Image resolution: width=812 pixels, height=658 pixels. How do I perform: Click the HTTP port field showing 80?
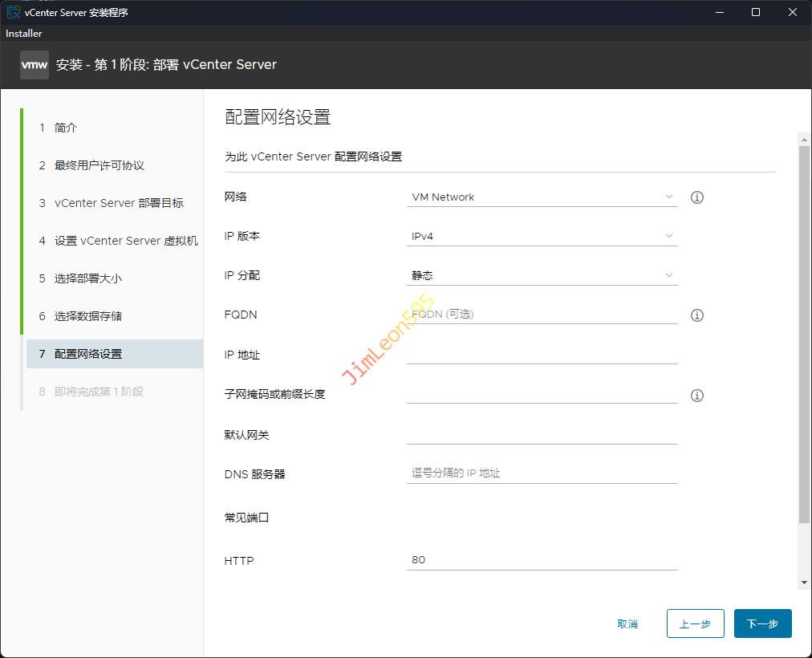542,560
